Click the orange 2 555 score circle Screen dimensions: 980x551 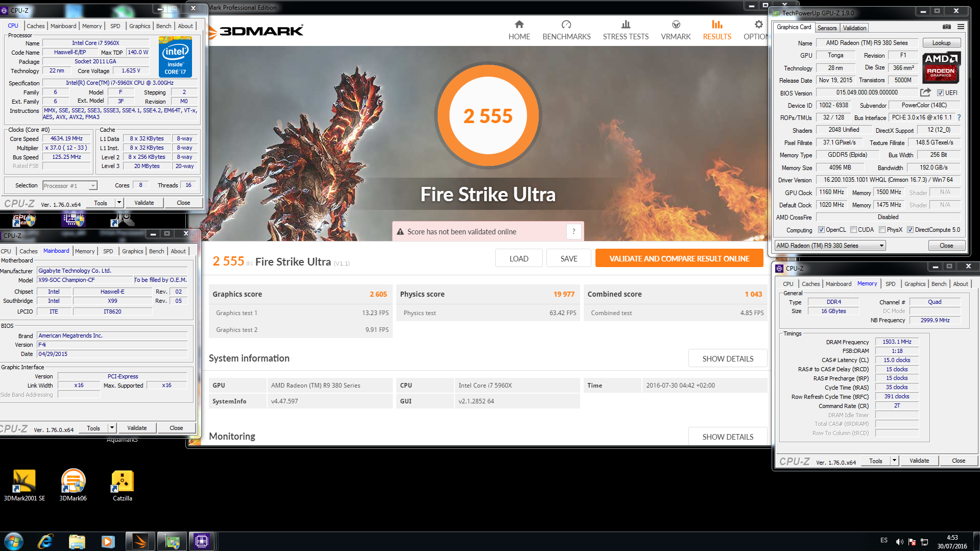488,116
